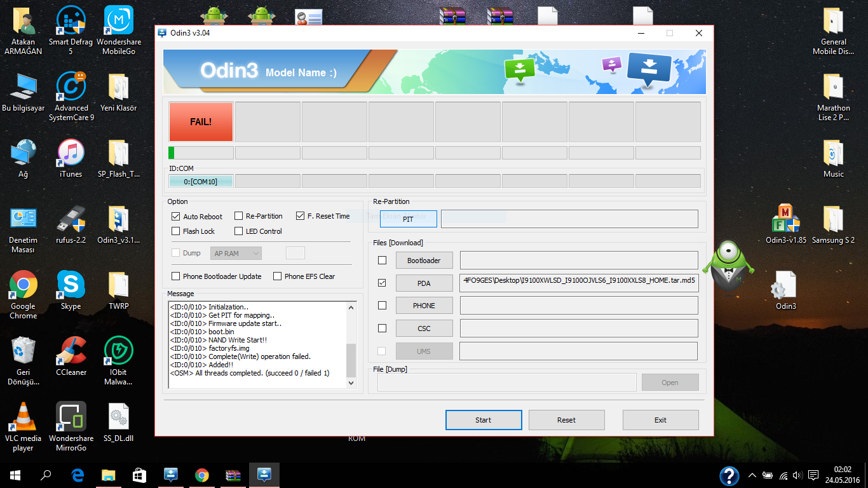Click the Reset button in Odin3
The height and width of the screenshot is (488, 868).
(566, 420)
